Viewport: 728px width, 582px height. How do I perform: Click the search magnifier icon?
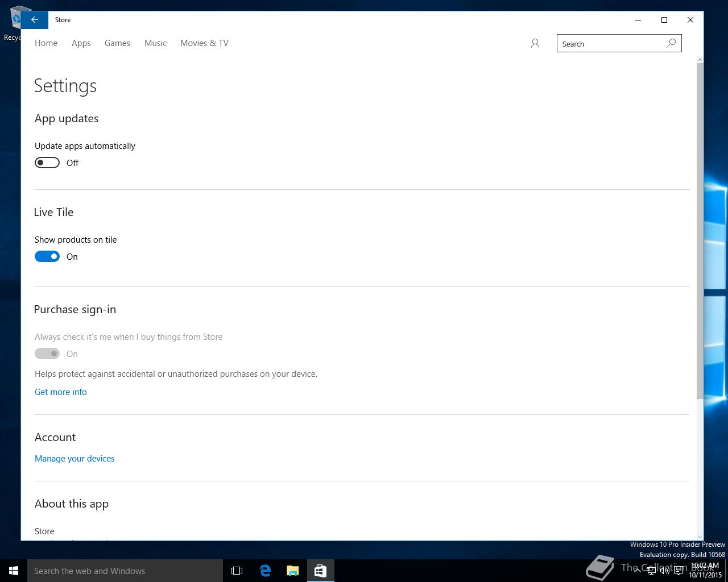[671, 43]
